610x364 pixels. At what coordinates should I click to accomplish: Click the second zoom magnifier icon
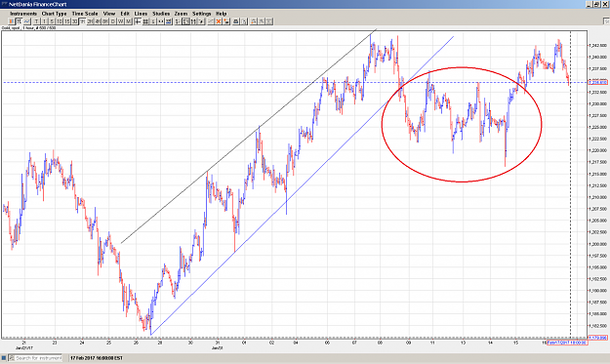(x=261, y=21)
